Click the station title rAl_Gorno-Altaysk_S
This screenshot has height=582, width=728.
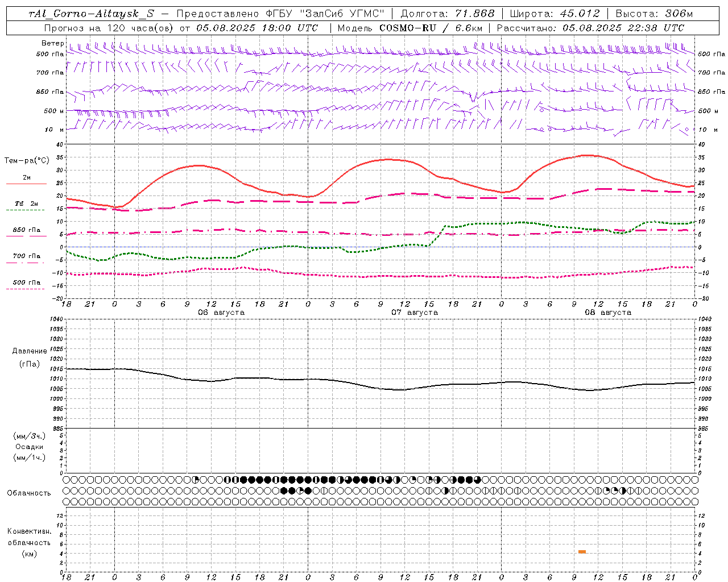pyautogui.click(x=92, y=14)
